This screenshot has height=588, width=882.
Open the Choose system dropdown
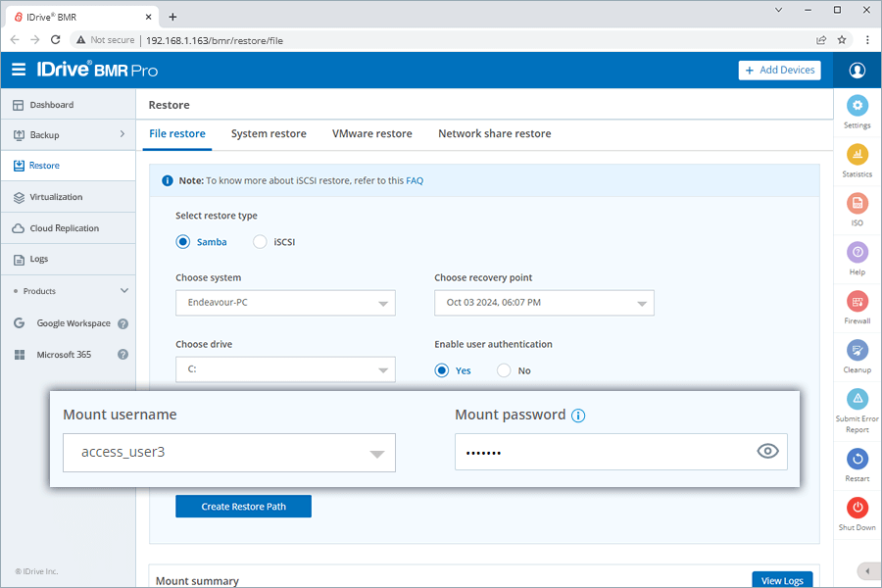coord(285,303)
